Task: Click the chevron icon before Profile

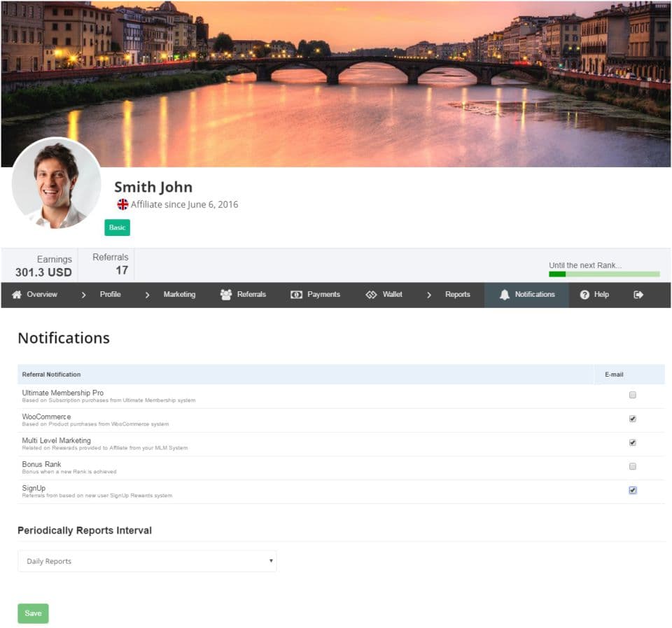Action: [83, 295]
